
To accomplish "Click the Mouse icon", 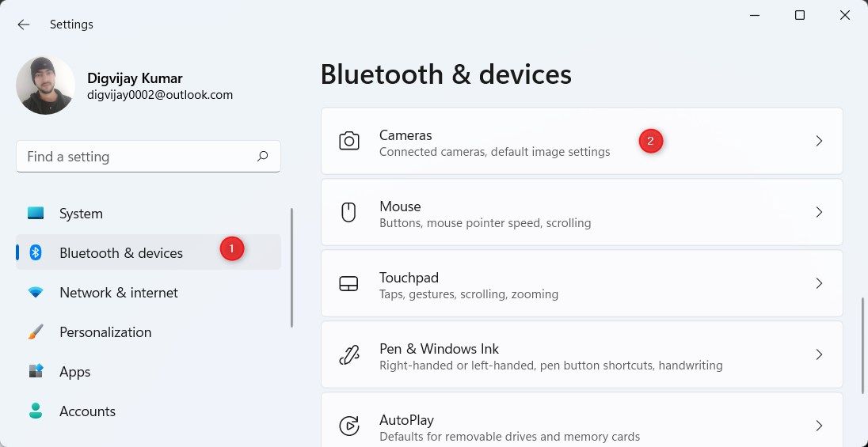I will pos(348,212).
